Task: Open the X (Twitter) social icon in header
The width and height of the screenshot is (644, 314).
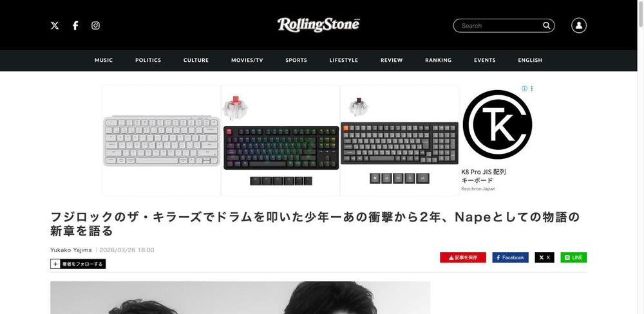Action: 55,26
